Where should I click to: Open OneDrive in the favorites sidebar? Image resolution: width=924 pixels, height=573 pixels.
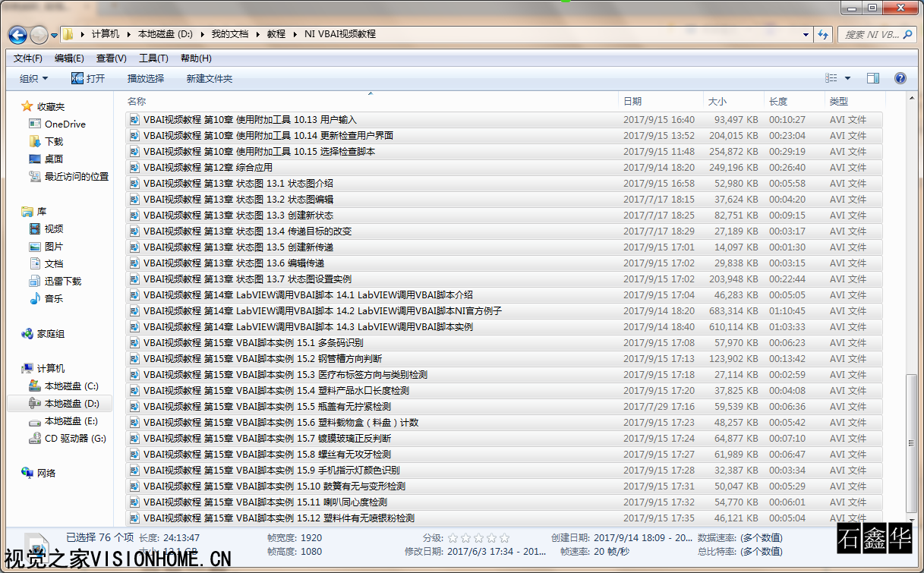click(x=65, y=124)
